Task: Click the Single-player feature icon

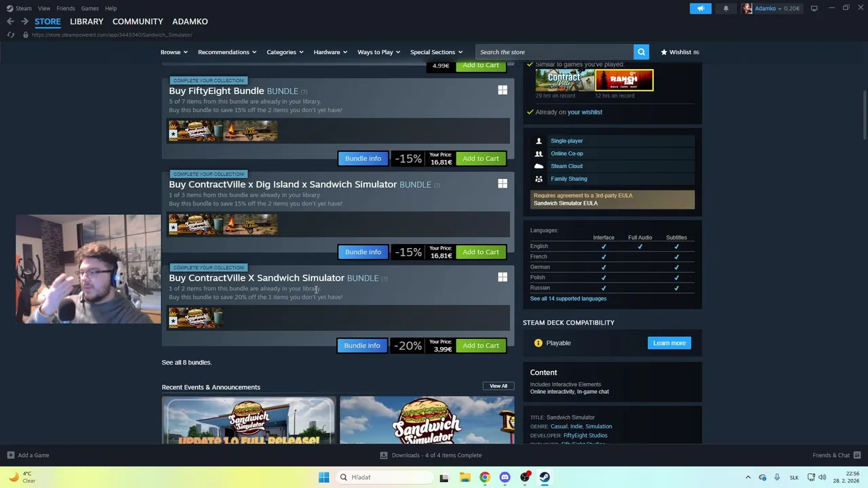Action: (538, 141)
